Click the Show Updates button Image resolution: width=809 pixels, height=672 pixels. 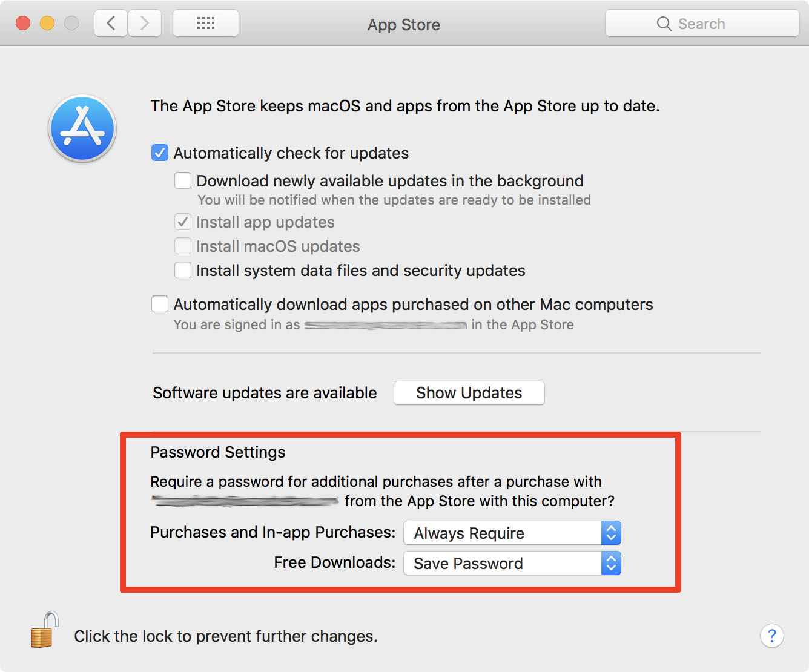coord(469,393)
